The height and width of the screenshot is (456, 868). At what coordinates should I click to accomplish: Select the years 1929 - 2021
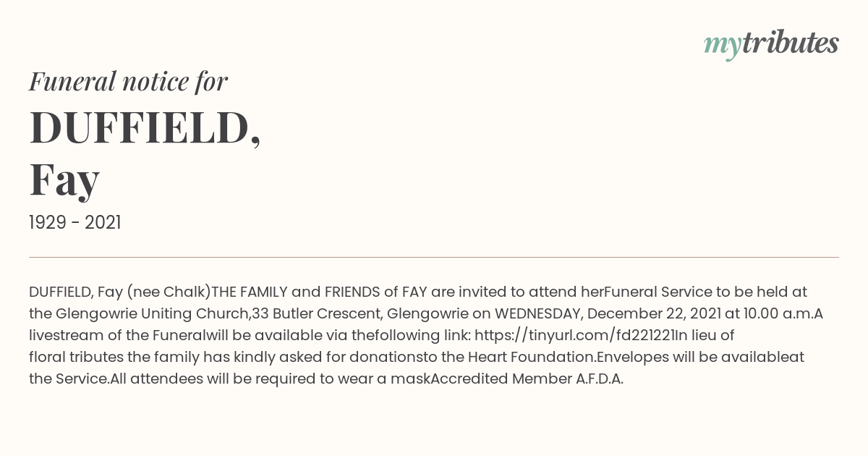[75, 223]
